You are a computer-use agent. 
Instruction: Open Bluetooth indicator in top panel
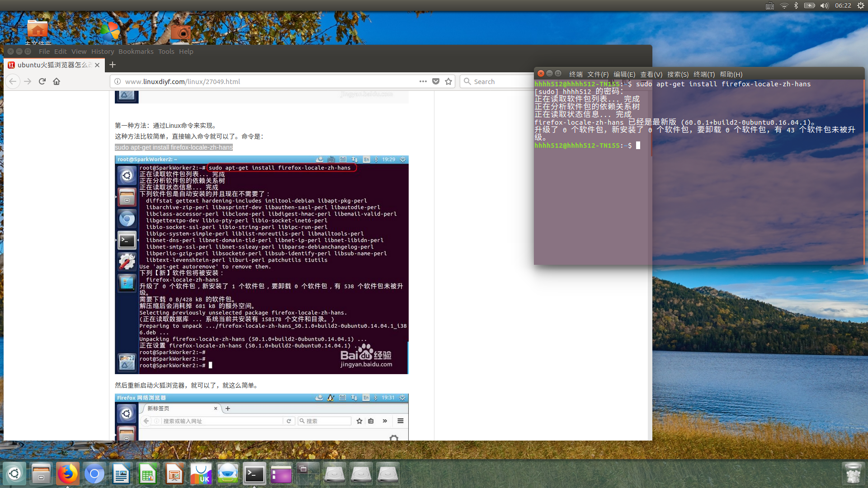click(x=796, y=5)
